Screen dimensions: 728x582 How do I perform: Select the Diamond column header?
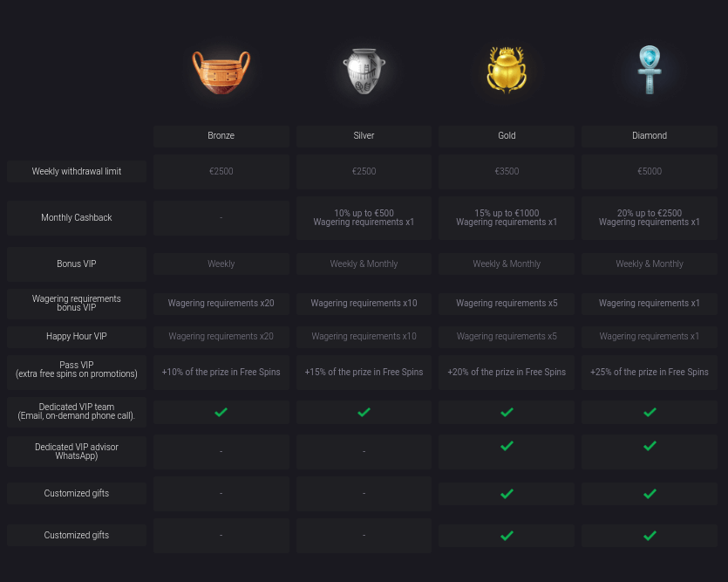(x=650, y=136)
